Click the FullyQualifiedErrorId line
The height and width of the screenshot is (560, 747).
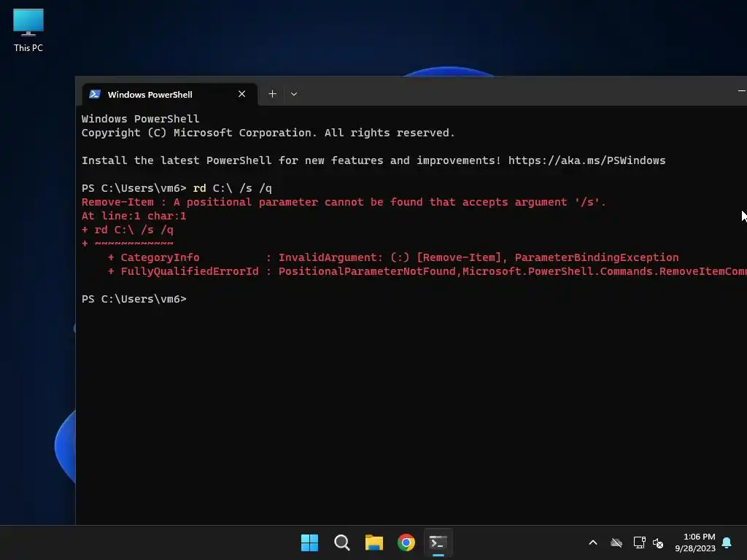tap(427, 271)
